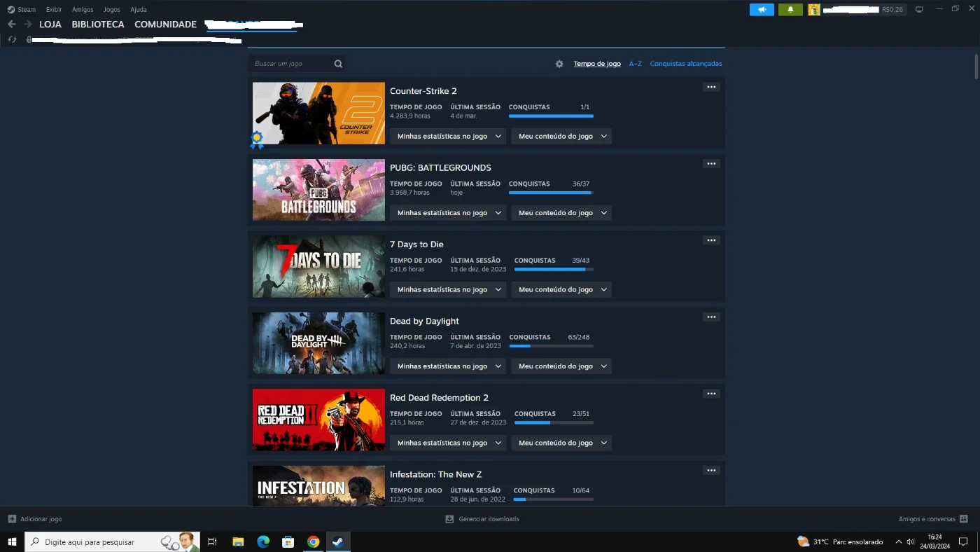Go to the LOJA tab
This screenshot has height=552, width=980.
(50, 24)
